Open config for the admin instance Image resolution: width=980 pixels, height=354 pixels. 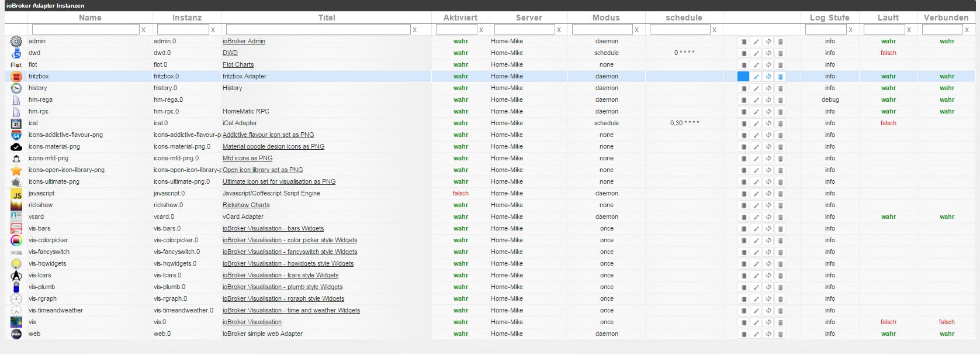point(743,42)
